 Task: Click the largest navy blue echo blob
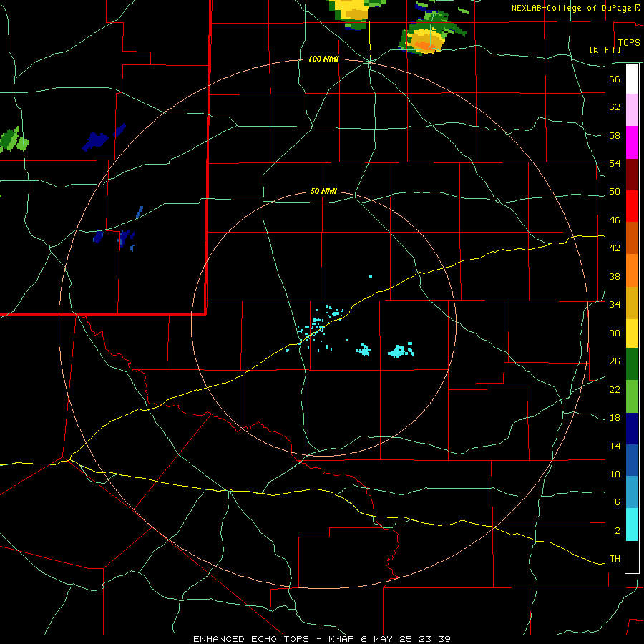tap(95, 141)
